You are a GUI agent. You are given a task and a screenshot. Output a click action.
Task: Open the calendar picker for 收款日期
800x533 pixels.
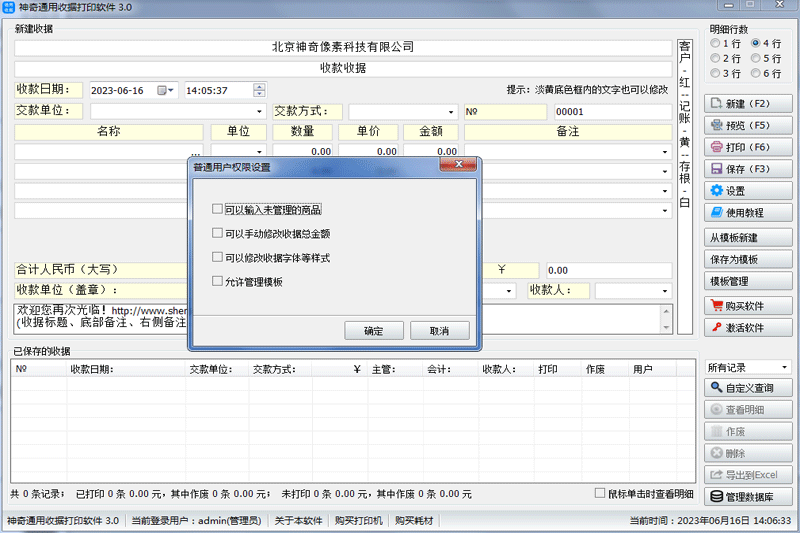coord(165,91)
